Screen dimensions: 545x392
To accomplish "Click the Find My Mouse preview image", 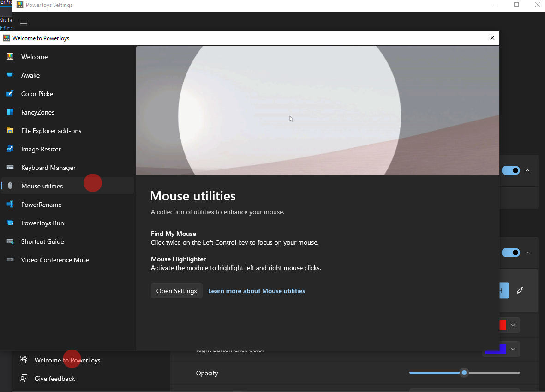I will tap(317, 110).
